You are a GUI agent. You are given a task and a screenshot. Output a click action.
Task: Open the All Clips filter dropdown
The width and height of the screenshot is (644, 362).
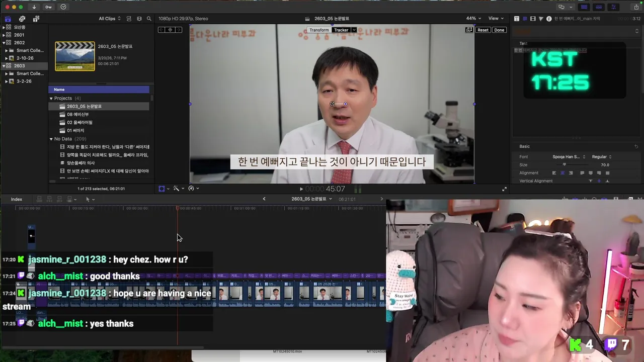pyautogui.click(x=110, y=19)
